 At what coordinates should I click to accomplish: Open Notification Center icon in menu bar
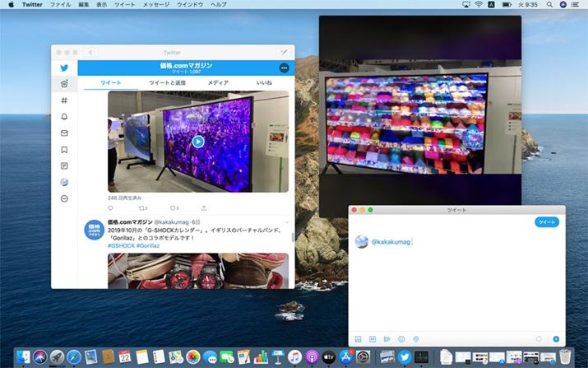coord(575,4)
